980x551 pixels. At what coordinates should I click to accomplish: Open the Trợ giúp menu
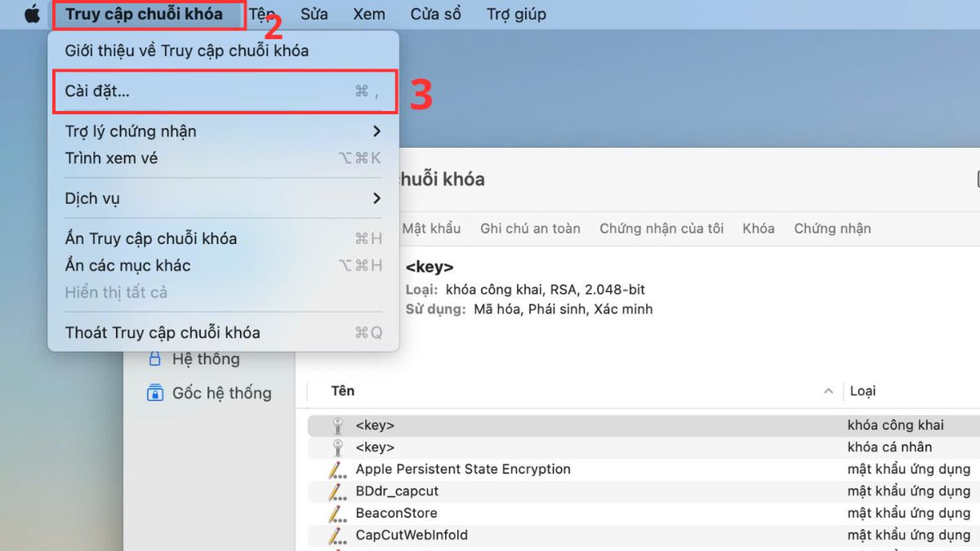515,13
